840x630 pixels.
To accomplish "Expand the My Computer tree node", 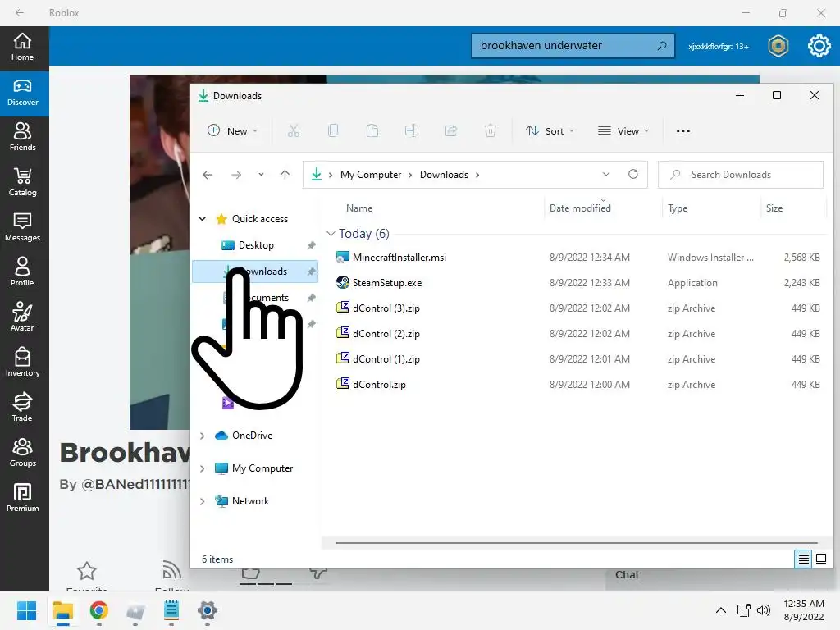I will point(203,468).
